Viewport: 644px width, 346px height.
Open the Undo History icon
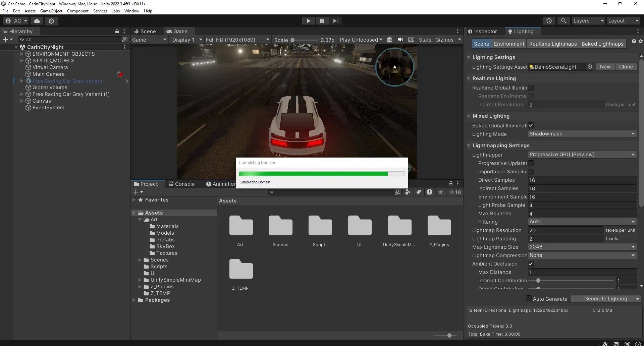549,21
